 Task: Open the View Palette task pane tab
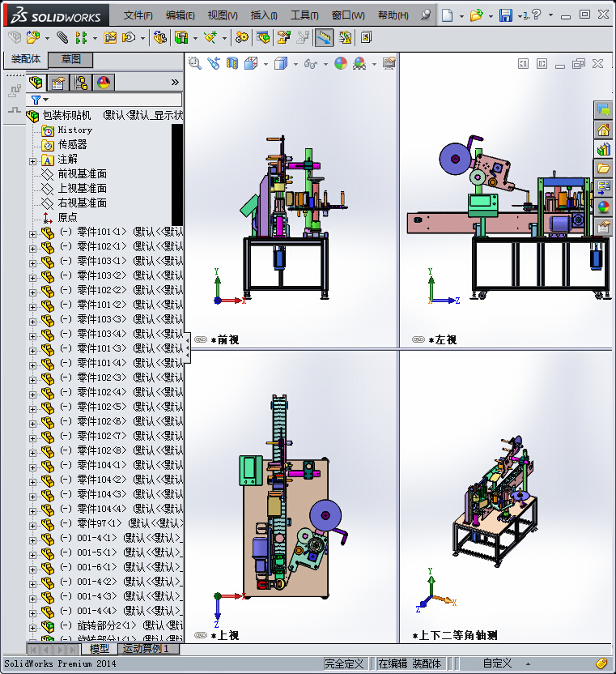(604, 187)
